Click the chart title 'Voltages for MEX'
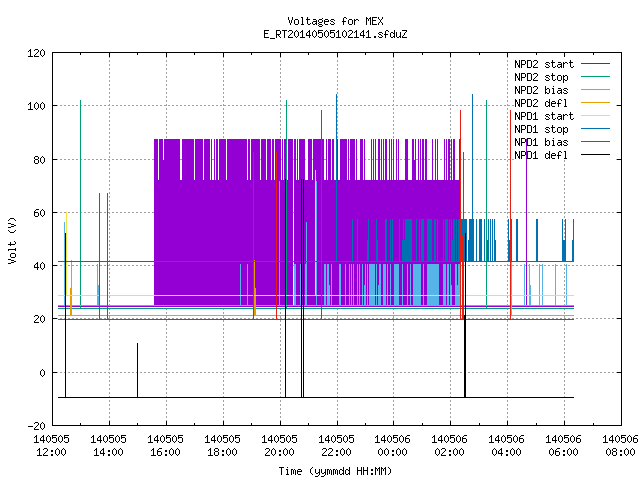Screen dimensions: 640x480 pos(335,21)
